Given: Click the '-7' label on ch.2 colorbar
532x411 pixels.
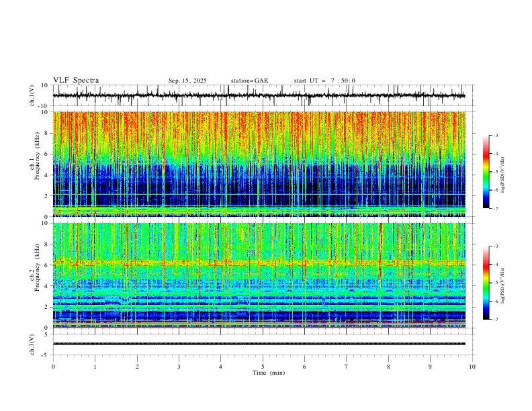Looking at the screenshot, I should (x=495, y=319).
